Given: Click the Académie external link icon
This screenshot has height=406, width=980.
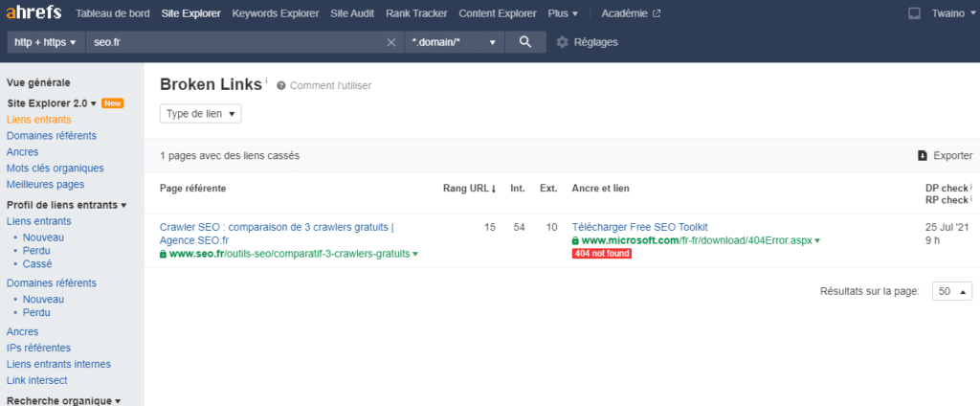Looking at the screenshot, I should [657, 13].
